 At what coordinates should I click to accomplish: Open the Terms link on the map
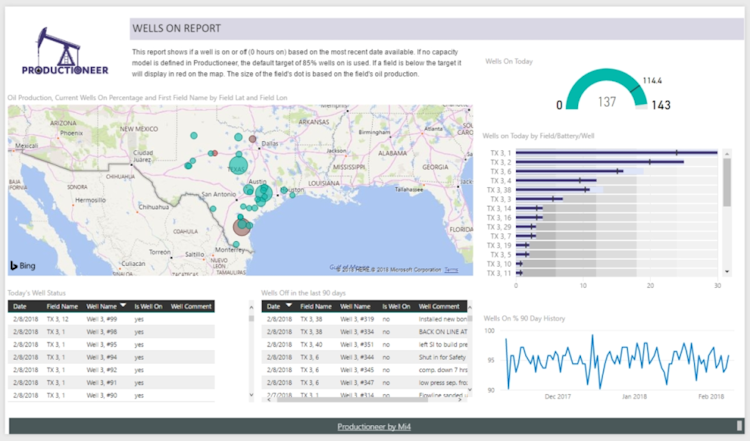click(x=452, y=269)
